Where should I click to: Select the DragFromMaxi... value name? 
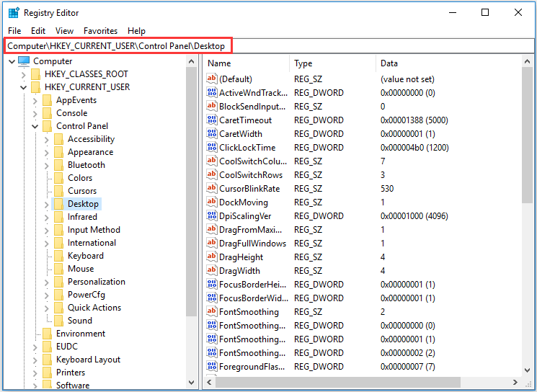click(x=251, y=229)
